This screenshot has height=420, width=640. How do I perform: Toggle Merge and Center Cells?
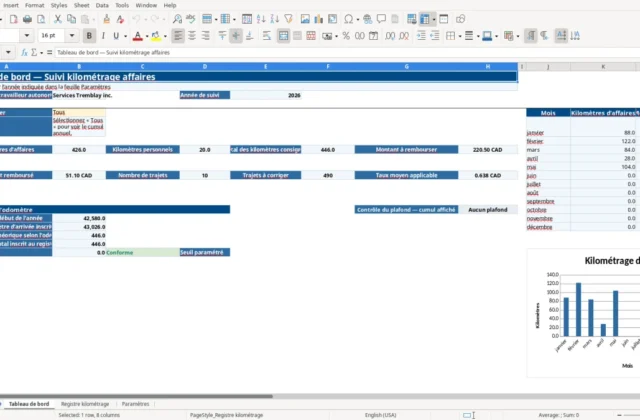pyautogui.click(x=283, y=36)
